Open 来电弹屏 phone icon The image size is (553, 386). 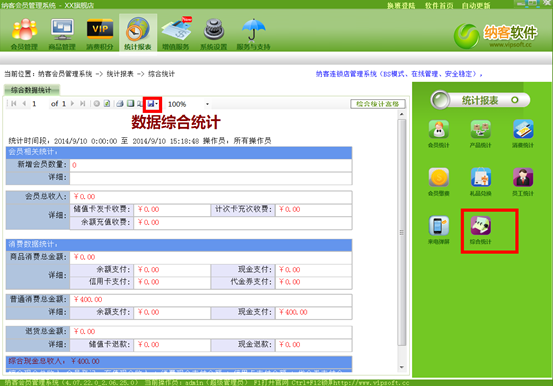pos(438,230)
